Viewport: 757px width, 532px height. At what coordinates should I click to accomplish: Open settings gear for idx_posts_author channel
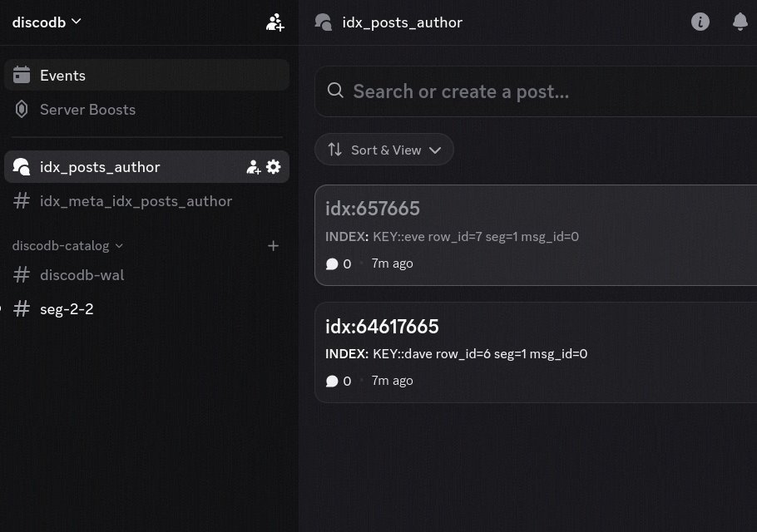273,167
